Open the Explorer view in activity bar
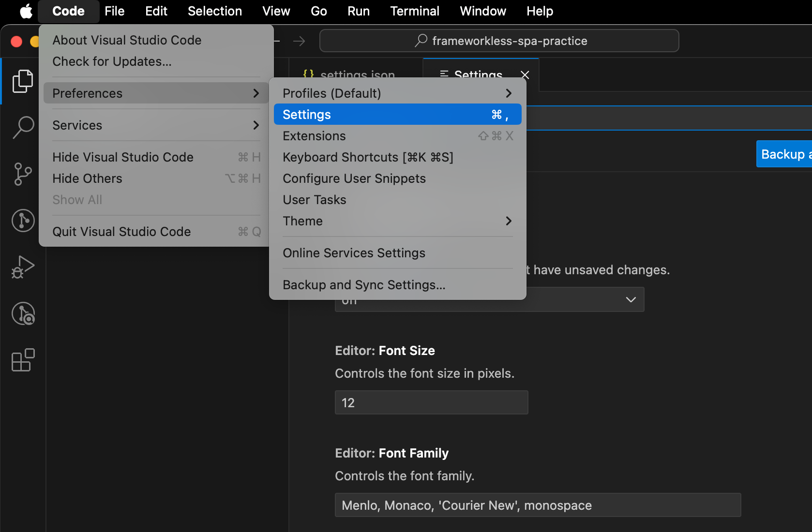The image size is (812, 532). pos(23,81)
